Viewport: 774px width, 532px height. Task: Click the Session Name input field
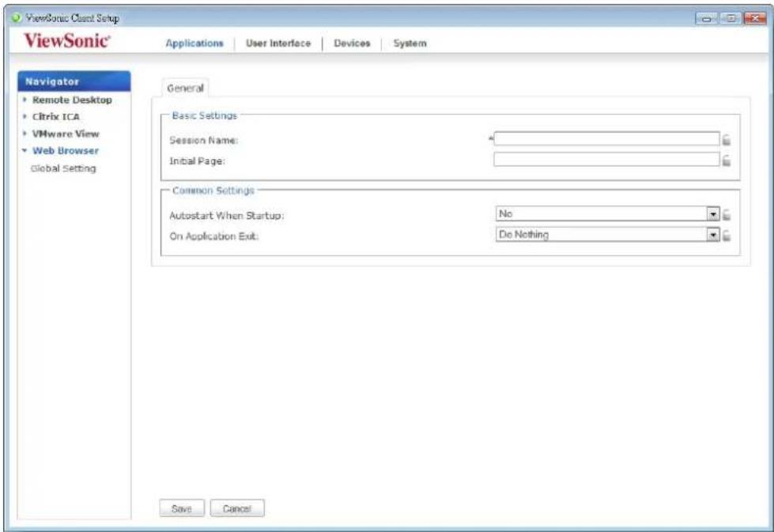(606, 138)
